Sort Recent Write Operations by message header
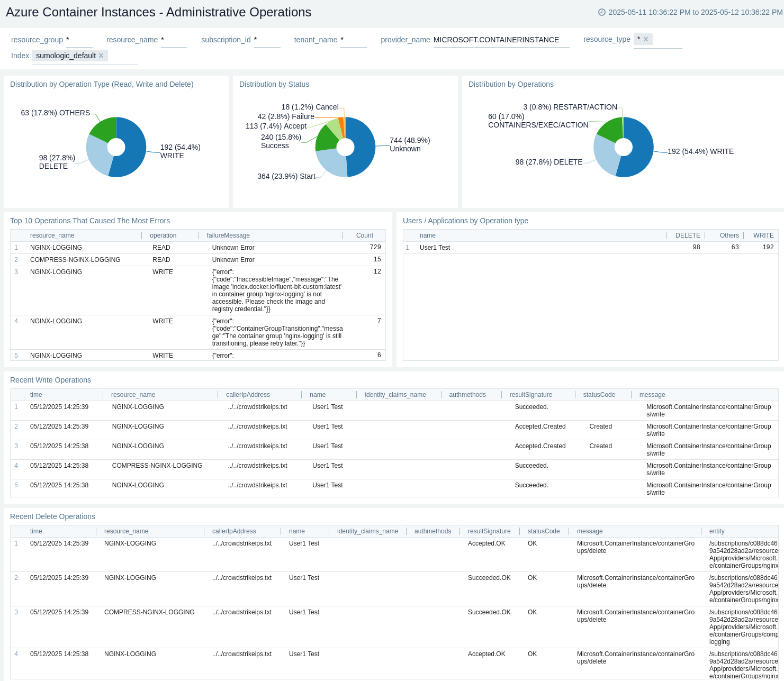Screen dimensions: 784x681 pyautogui.click(x=652, y=395)
